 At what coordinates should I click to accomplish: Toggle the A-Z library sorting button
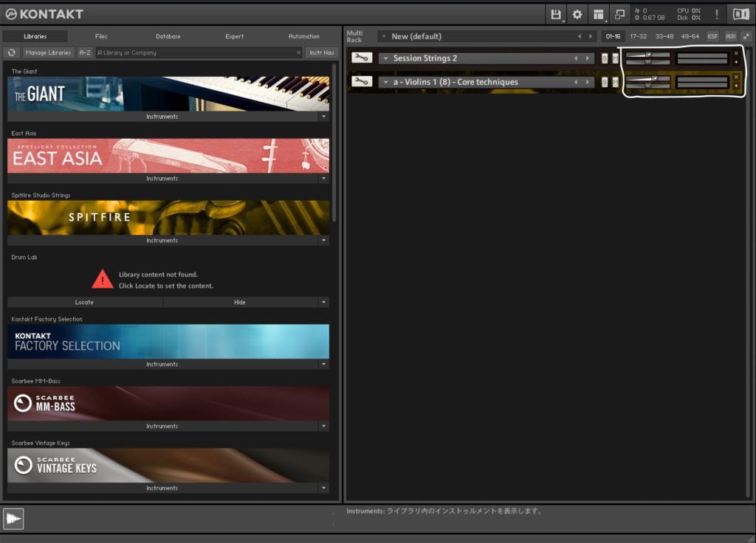pyautogui.click(x=85, y=52)
